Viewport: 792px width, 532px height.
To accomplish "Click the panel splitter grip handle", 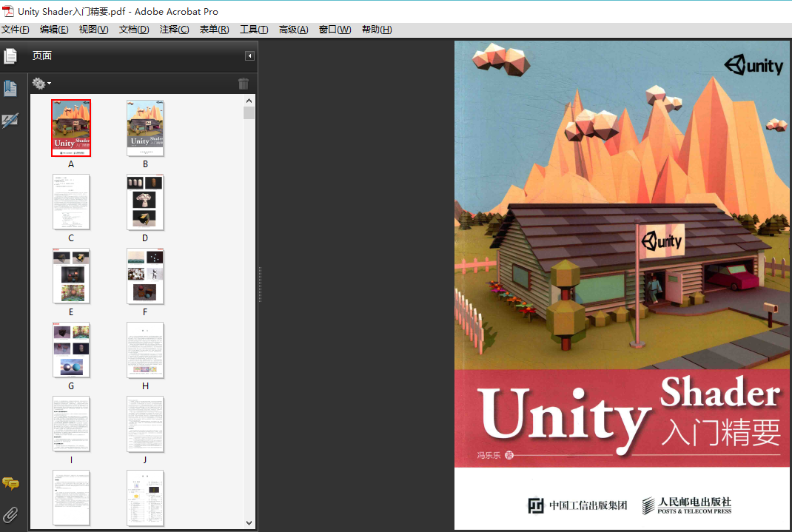I will [260, 284].
